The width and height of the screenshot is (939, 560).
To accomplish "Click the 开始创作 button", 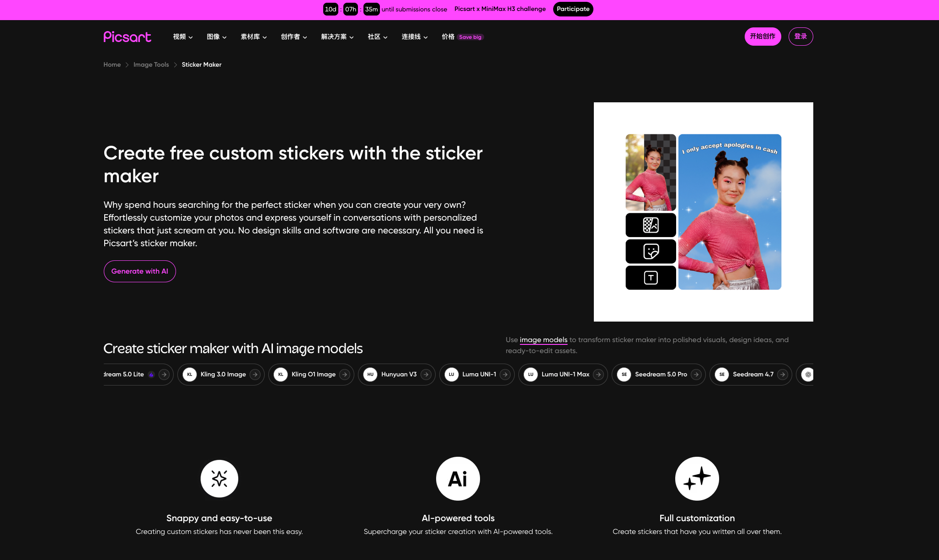I will (763, 37).
